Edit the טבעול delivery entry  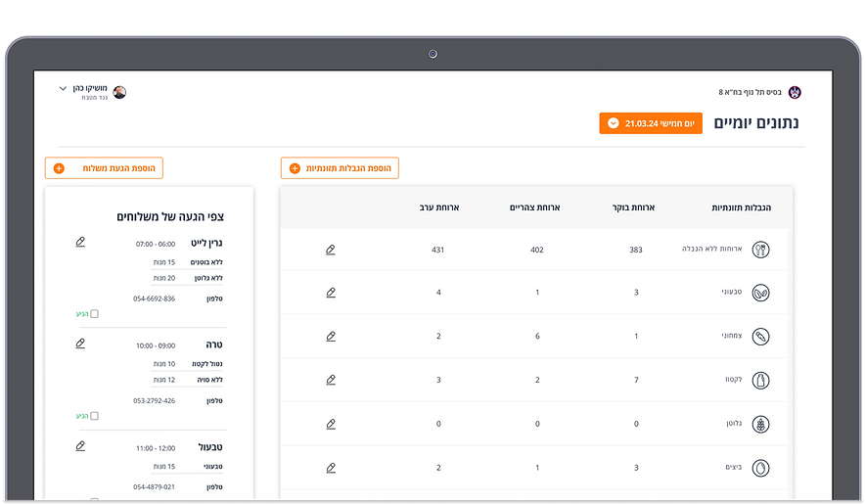[x=80, y=446]
